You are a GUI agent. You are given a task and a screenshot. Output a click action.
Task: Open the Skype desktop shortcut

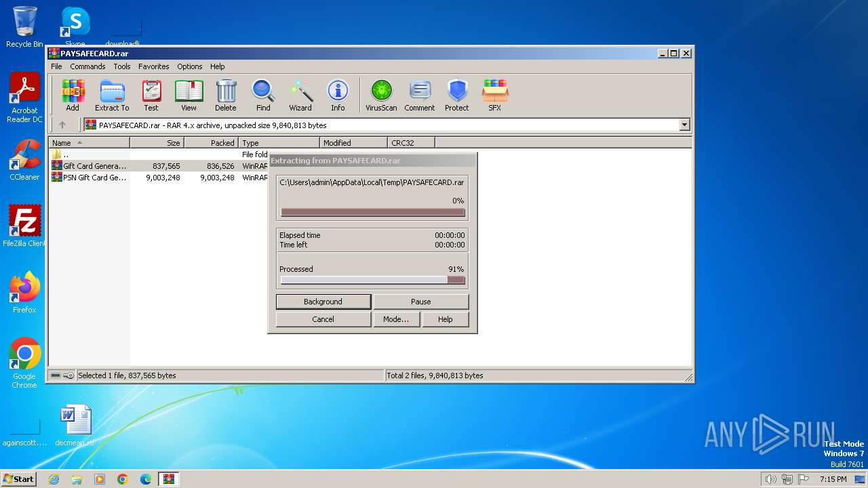coord(75,27)
